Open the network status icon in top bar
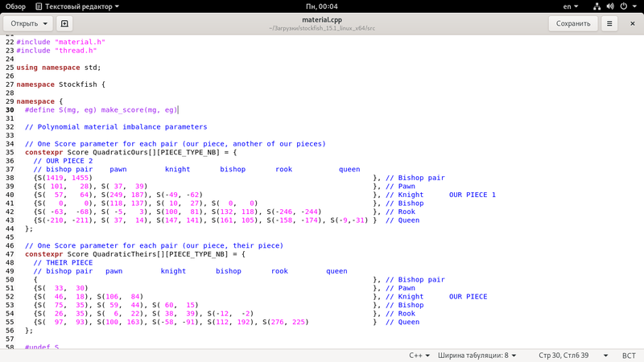This screenshot has height=362, width=644. (x=597, y=6)
